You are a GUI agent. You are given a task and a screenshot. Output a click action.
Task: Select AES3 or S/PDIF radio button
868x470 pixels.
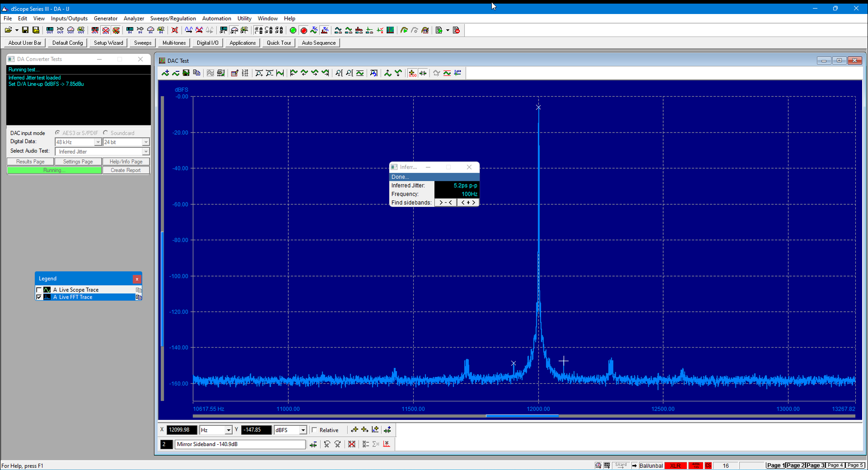coord(58,133)
